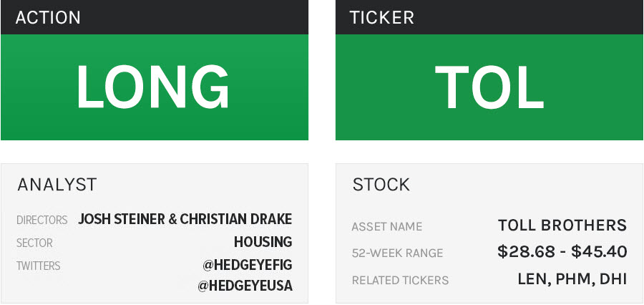The image size is (644, 305).
Task: Click the @HEDGEYEFIG Twitter handle
Action: 247,266
